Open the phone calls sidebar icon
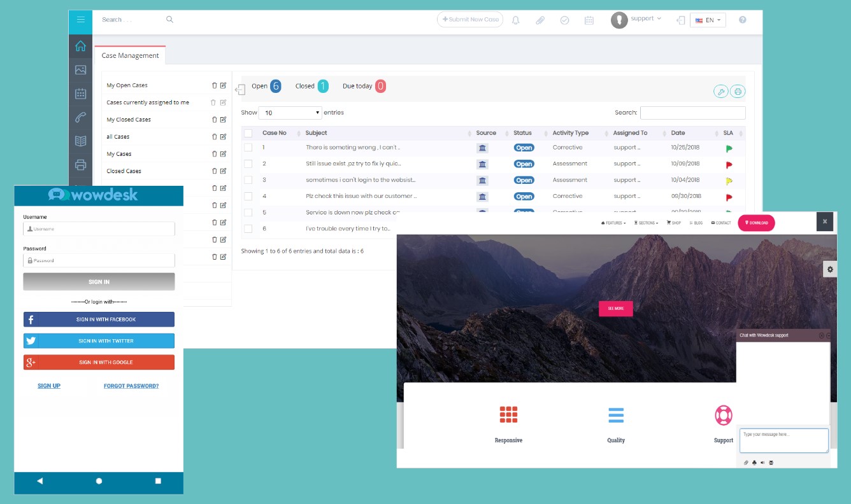This screenshot has height=504, width=851. click(80, 117)
